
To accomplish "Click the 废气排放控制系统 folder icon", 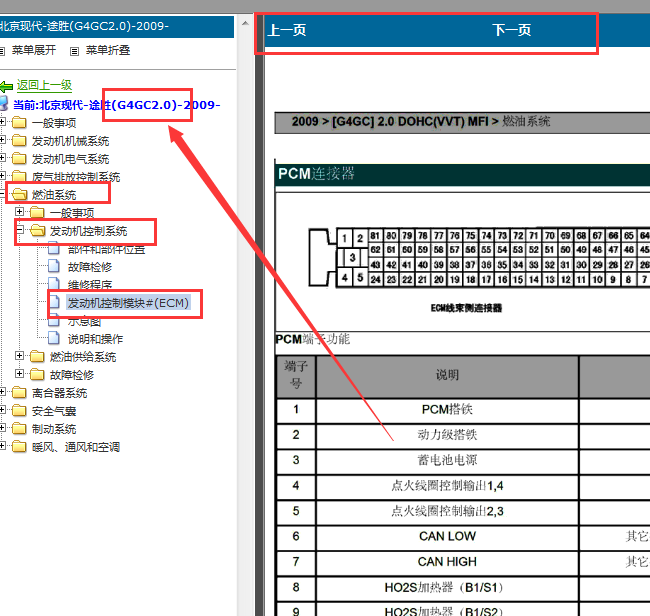I will click(19, 176).
